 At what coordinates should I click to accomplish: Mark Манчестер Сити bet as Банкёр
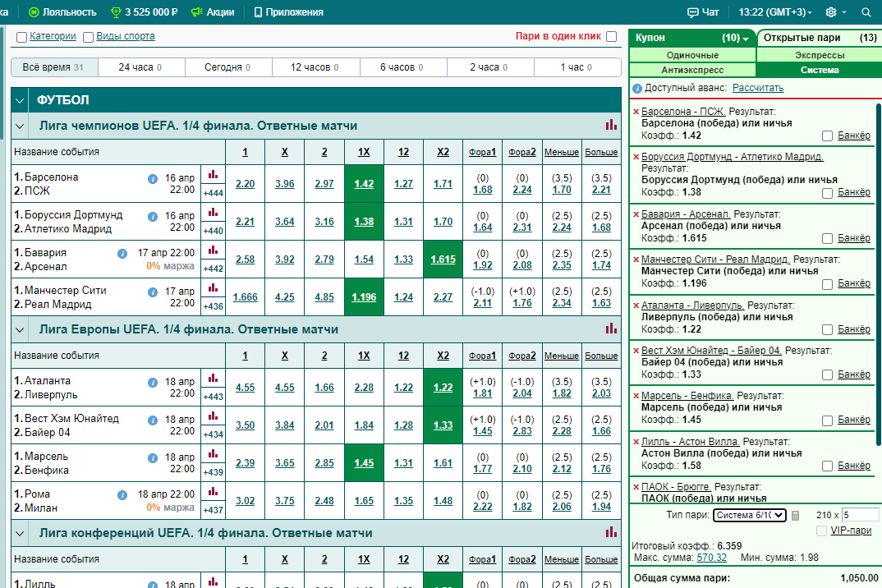[828, 284]
